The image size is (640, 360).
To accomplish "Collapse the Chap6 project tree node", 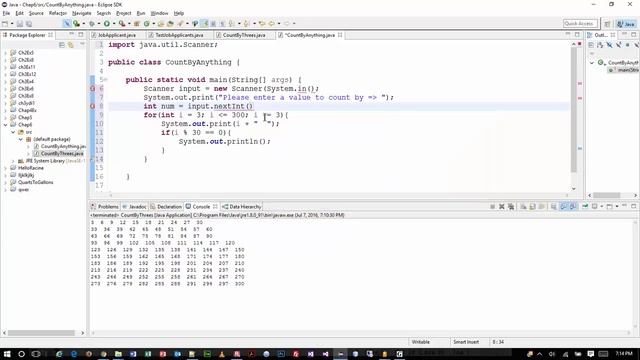I will point(5,125).
